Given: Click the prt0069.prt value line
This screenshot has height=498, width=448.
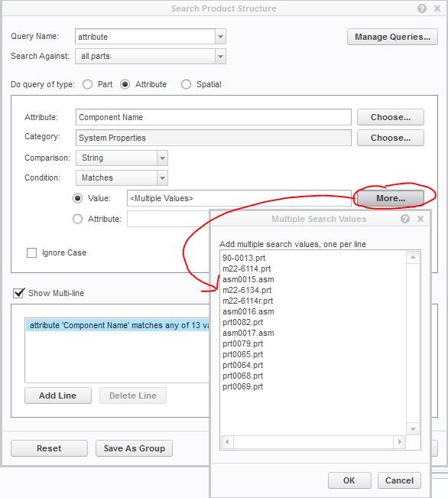Looking at the screenshot, I should 243,387.
